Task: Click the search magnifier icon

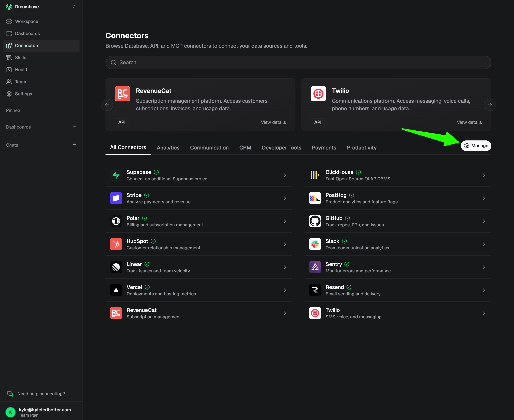Action: [113, 62]
